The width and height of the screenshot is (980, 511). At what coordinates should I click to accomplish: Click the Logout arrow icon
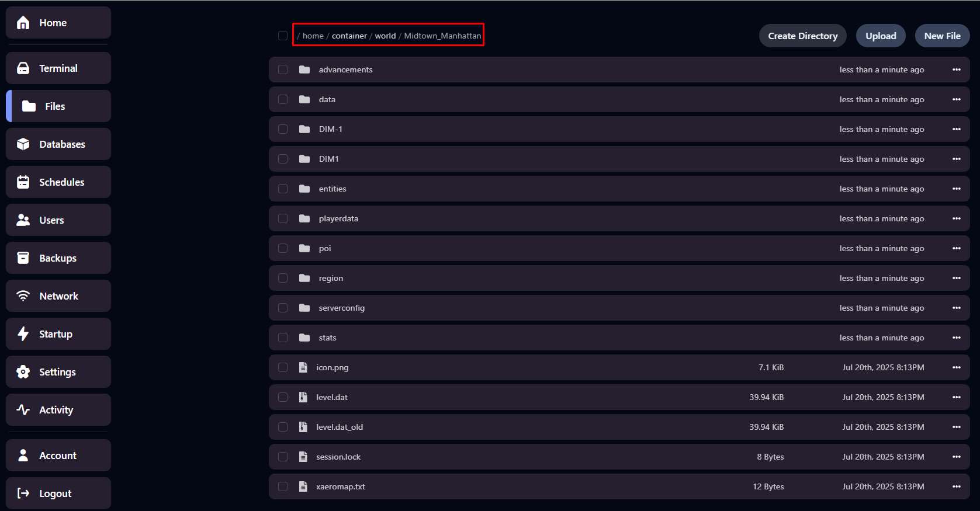click(23, 493)
